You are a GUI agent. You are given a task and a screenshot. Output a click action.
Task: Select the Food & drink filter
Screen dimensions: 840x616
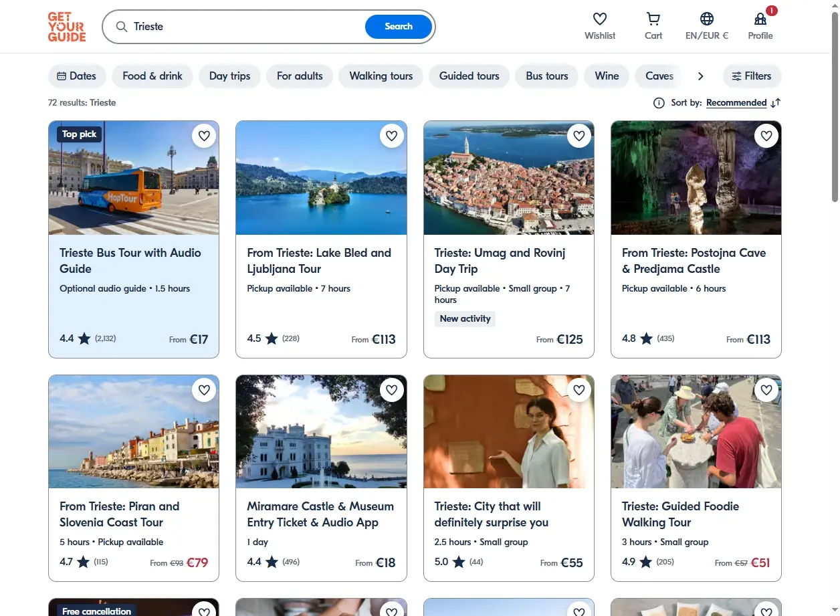coord(152,76)
